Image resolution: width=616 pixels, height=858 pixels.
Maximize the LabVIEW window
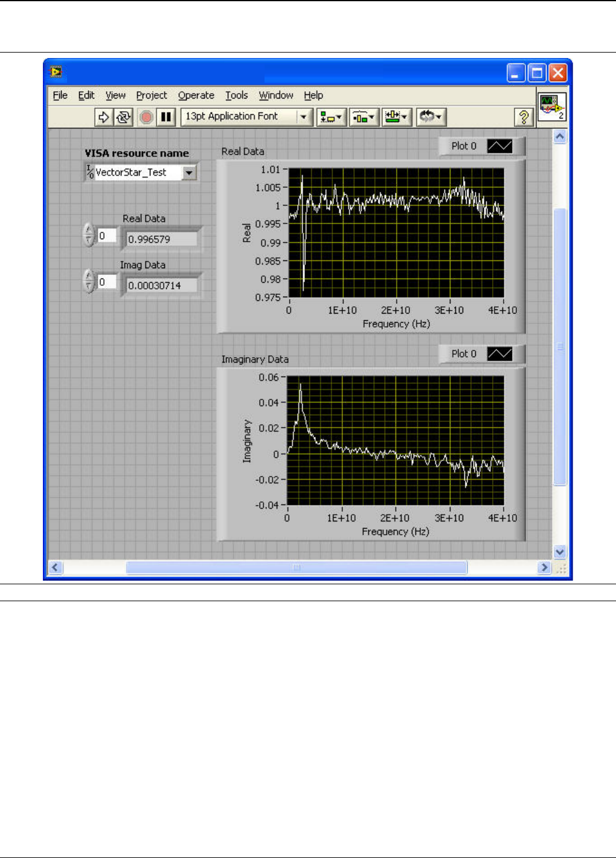click(537, 73)
